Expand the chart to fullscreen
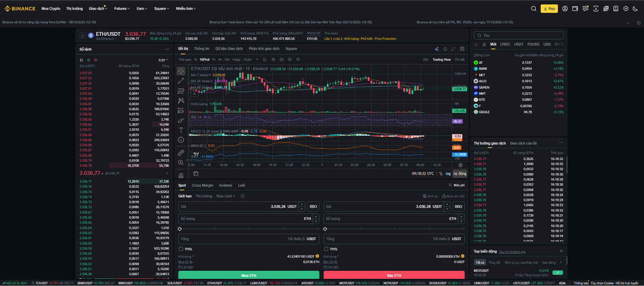The height and width of the screenshot is (286, 644). tap(453, 49)
